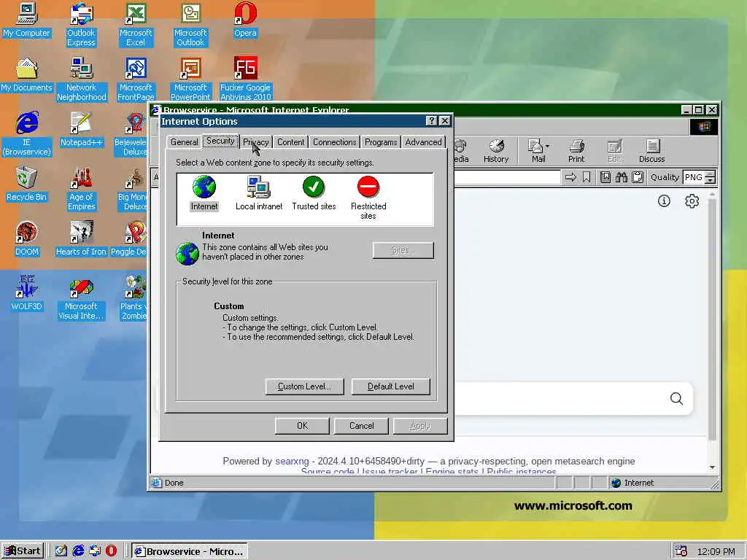Image resolution: width=747 pixels, height=560 pixels.
Task: Open the Mail button dropdown arrow
Action: pyautogui.click(x=547, y=147)
